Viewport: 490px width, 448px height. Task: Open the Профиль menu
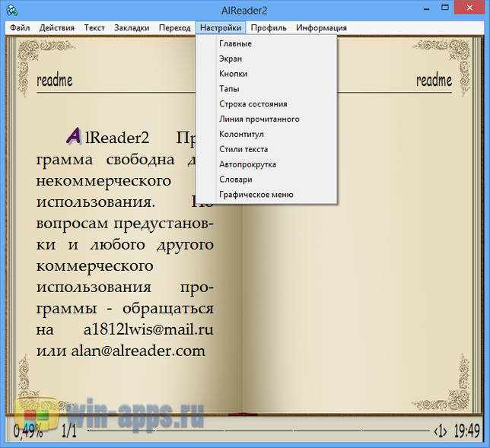(269, 28)
